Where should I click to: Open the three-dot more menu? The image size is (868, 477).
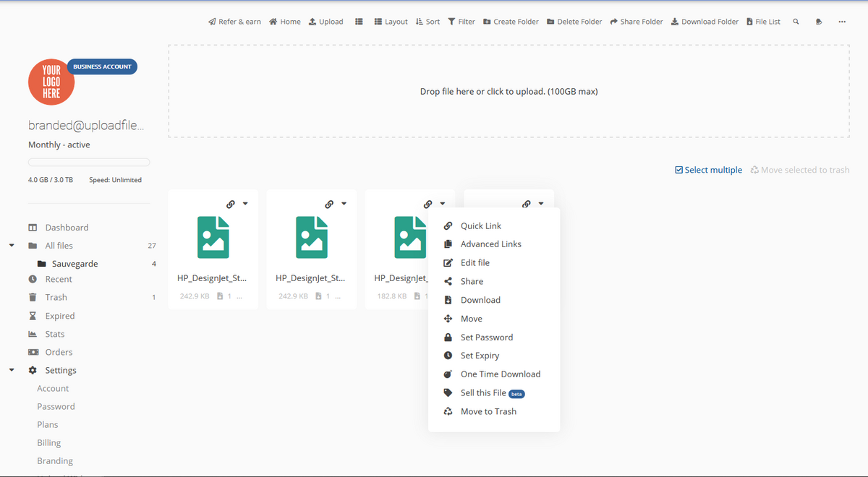click(842, 22)
